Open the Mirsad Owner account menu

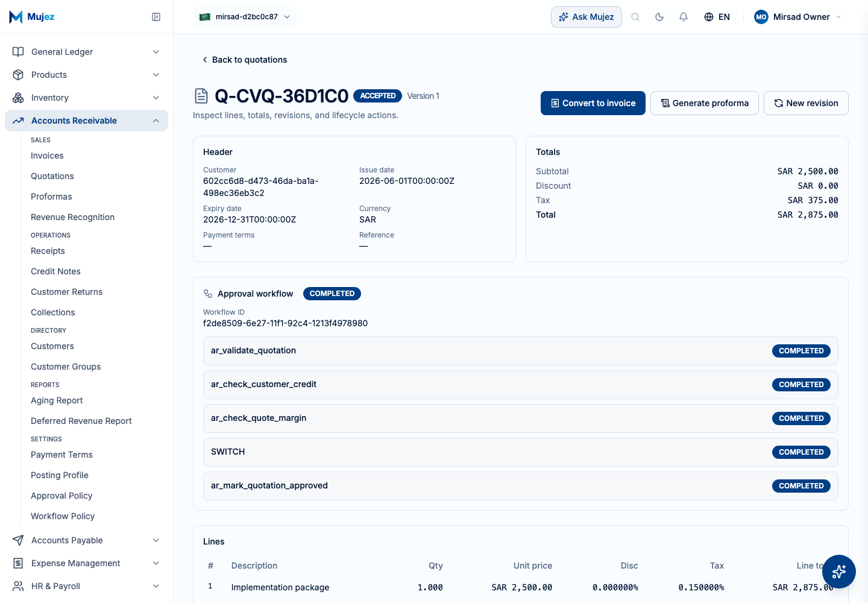[x=798, y=17]
